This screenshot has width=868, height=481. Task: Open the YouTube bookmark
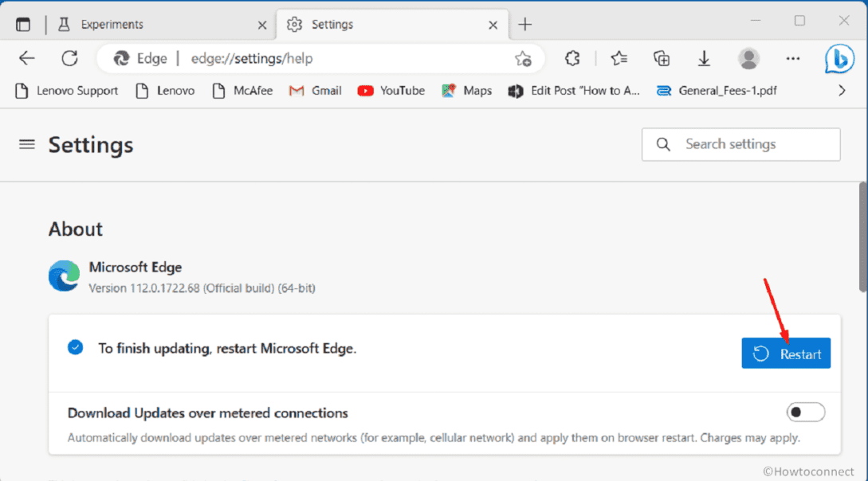click(391, 90)
